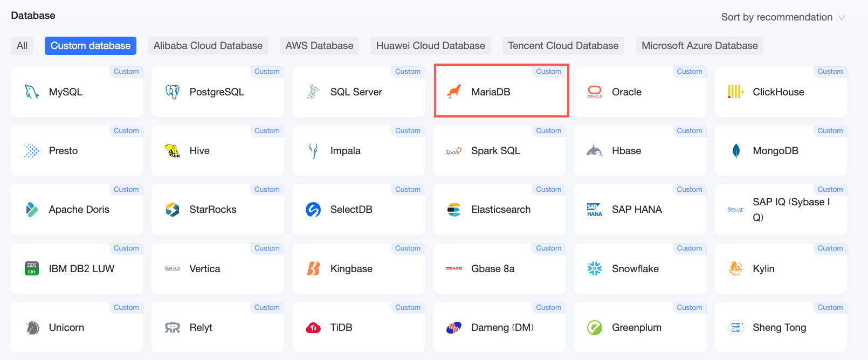This screenshot has height=360, width=868.
Task: Click the Kylin icon
Action: pyautogui.click(x=736, y=268)
